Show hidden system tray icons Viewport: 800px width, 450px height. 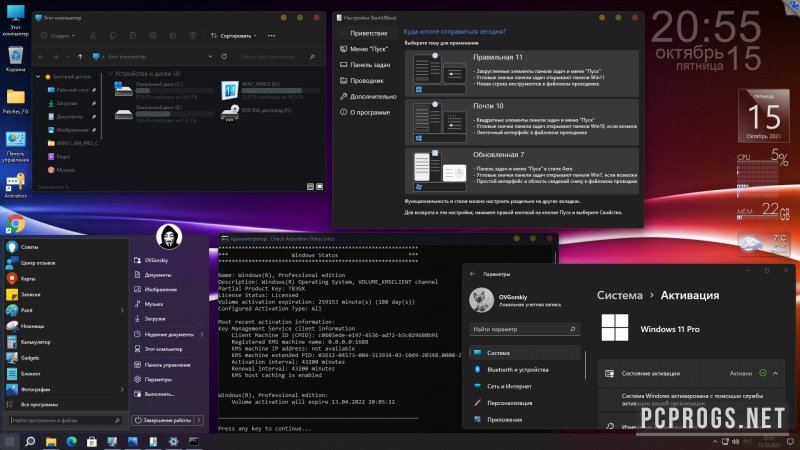point(715,441)
